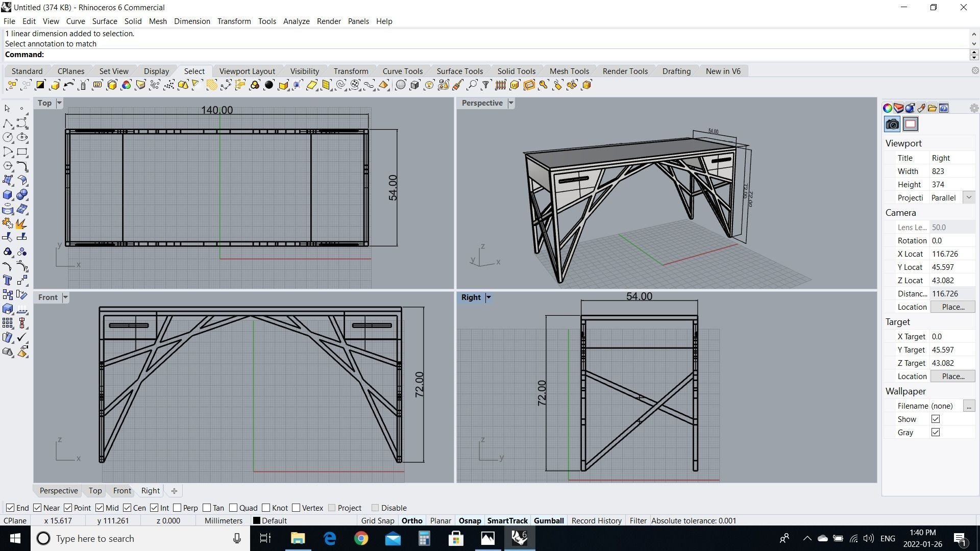The width and height of the screenshot is (980, 551).
Task: Open the Perspective viewport dropdown arrow
Action: pyautogui.click(x=510, y=103)
